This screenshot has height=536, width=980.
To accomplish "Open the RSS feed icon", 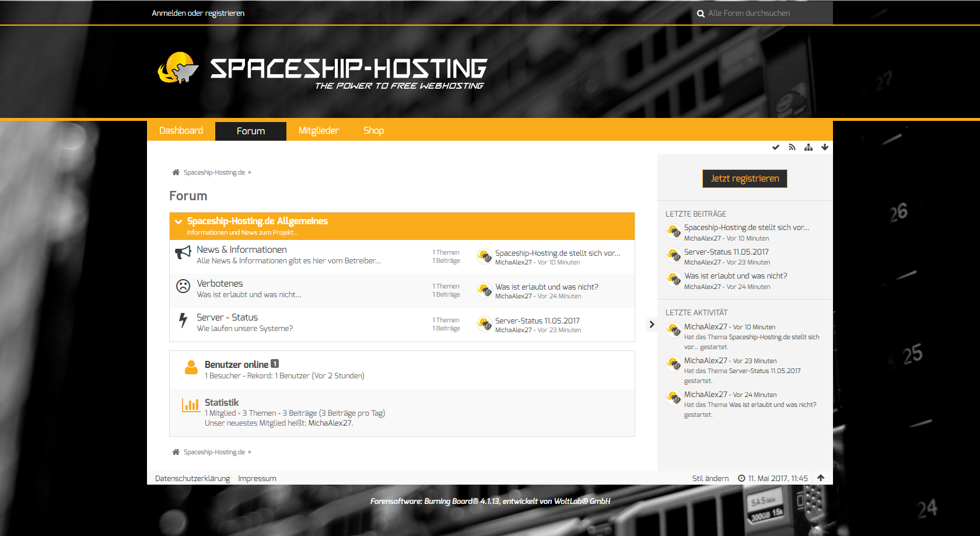I will tap(792, 147).
